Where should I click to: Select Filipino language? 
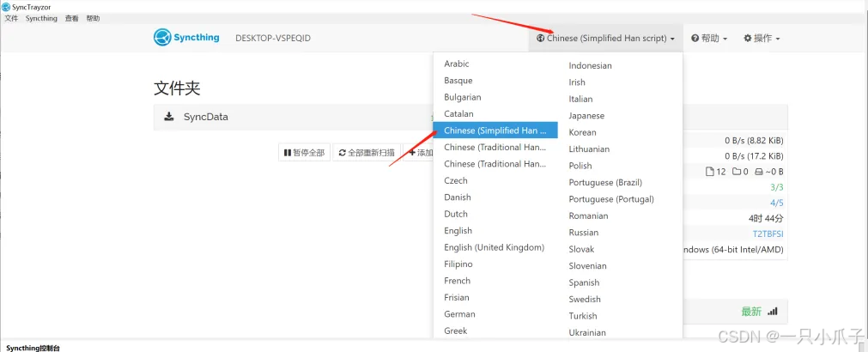pos(495,264)
